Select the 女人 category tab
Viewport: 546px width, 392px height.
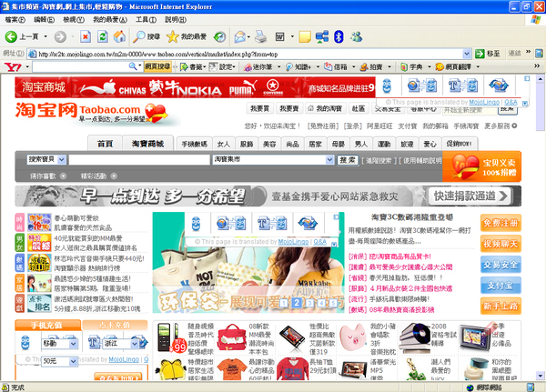click(x=224, y=144)
